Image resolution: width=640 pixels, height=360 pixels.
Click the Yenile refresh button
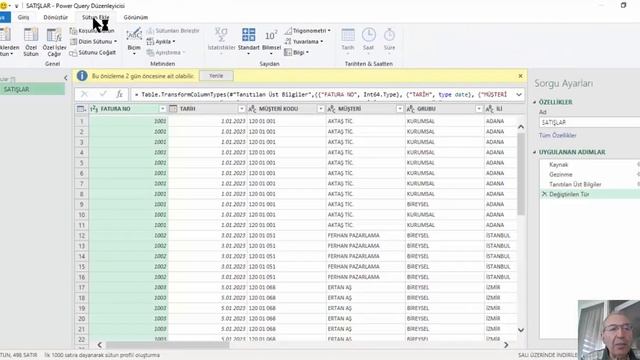click(x=216, y=76)
